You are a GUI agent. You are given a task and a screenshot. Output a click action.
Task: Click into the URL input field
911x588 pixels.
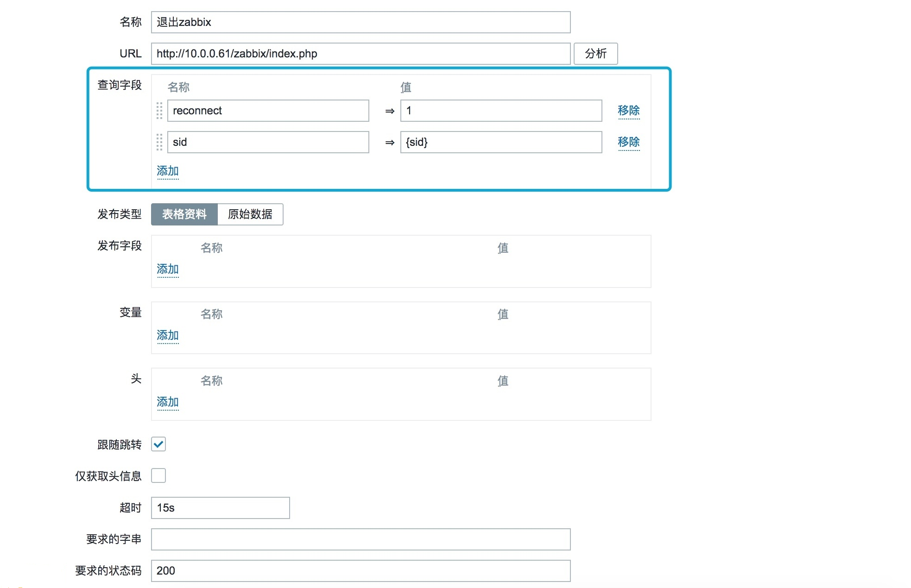tap(361, 54)
